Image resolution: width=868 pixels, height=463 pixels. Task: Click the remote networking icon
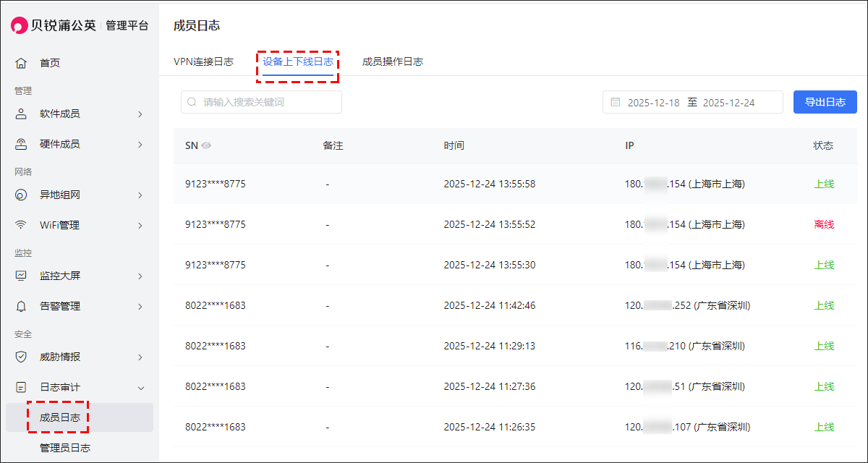click(x=21, y=195)
